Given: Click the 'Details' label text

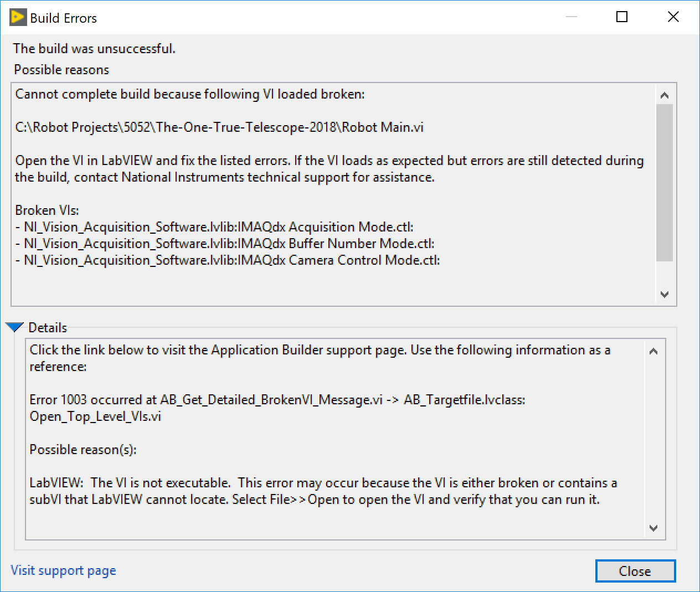Looking at the screenshot, I should point(48,328).
